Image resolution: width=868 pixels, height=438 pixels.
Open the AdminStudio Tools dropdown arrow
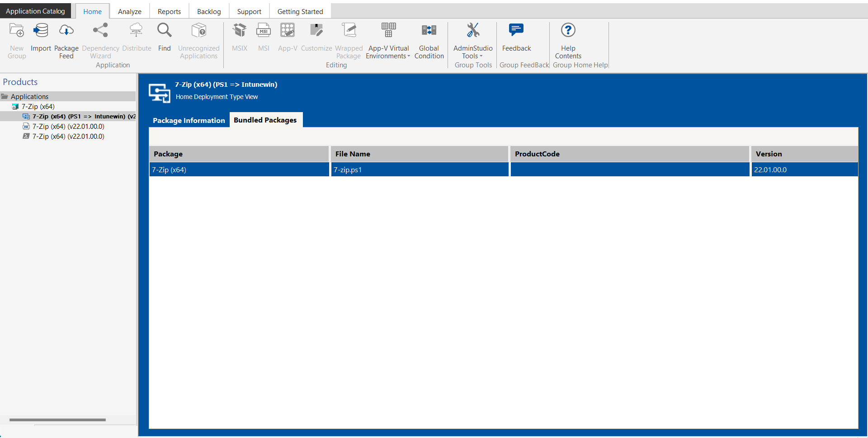[481, 57]
